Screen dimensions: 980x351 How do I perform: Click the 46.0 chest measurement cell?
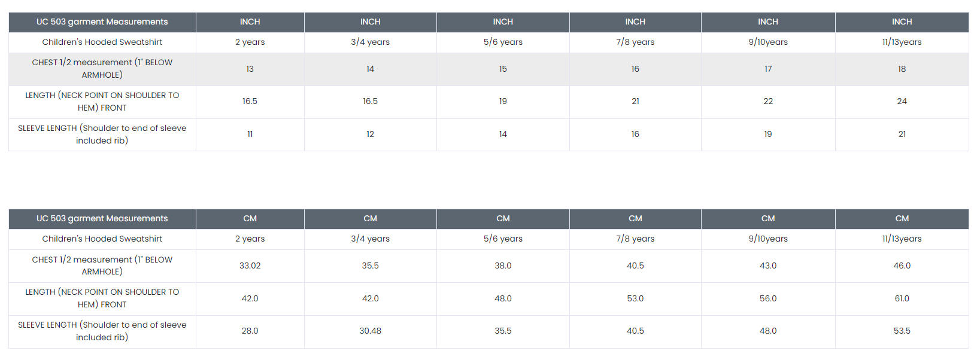pyautogui.click(x=902, y=265)
